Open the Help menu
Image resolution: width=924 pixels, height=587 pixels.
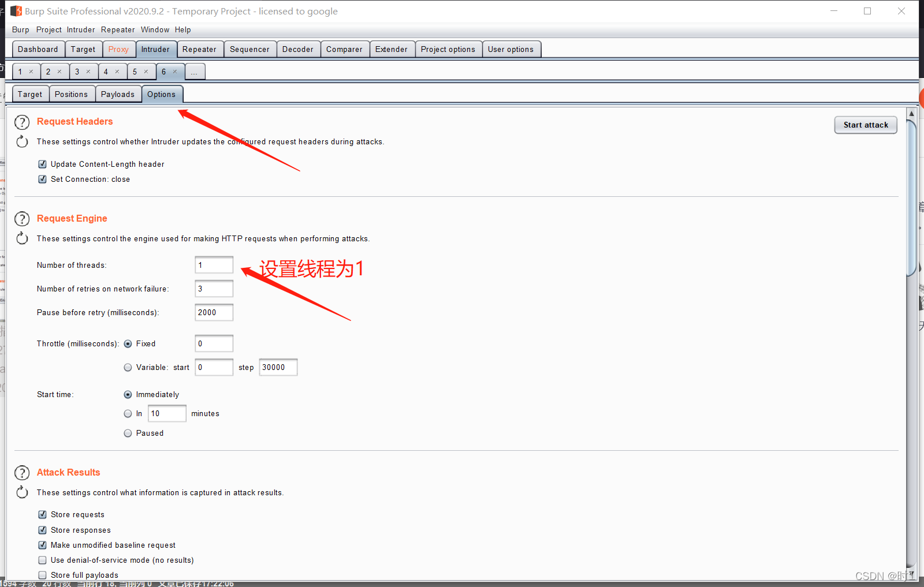pos(182,29)
